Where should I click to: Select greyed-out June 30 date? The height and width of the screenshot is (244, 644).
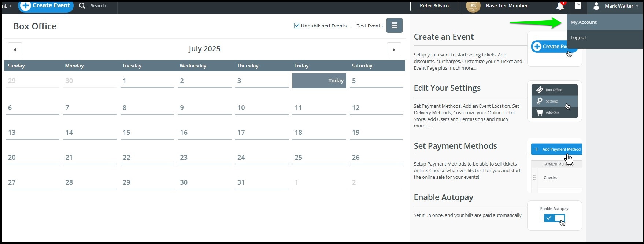pyautogui.click(x=90, y=81)
